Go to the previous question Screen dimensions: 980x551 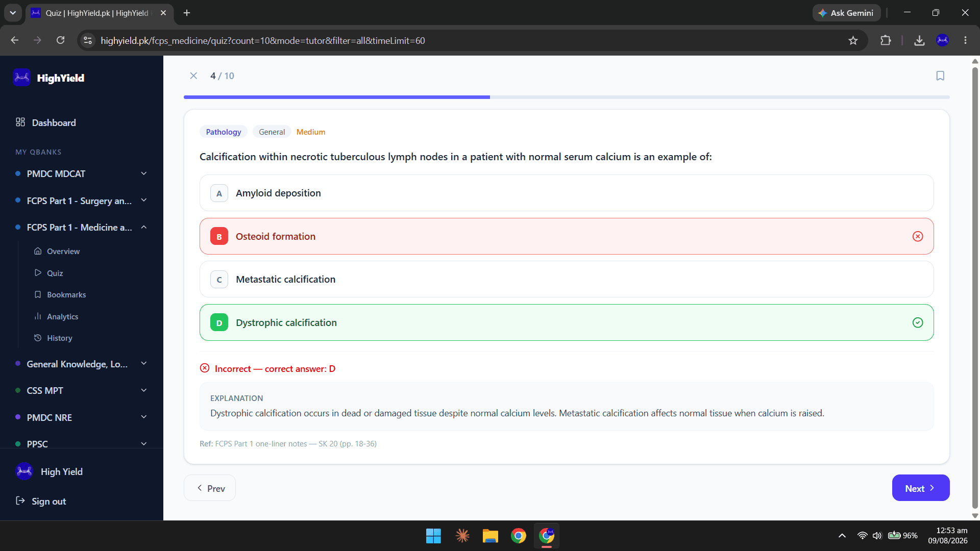210,488
